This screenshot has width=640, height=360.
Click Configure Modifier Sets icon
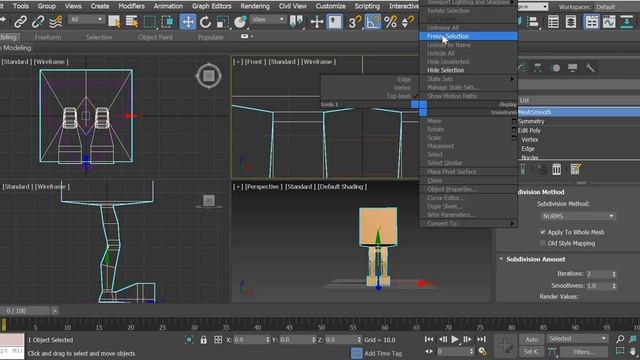tap(576, 169)
